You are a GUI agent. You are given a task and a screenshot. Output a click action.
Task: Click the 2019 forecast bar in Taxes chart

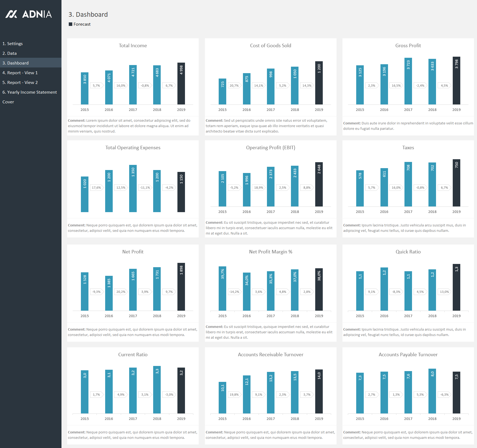coord(457,183)
